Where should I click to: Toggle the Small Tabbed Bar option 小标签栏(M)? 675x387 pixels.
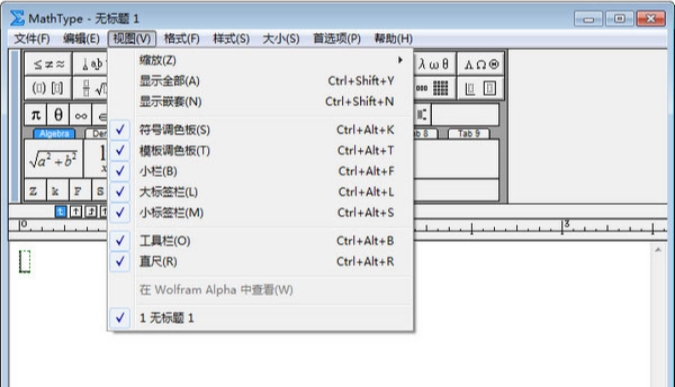[261, 212]
